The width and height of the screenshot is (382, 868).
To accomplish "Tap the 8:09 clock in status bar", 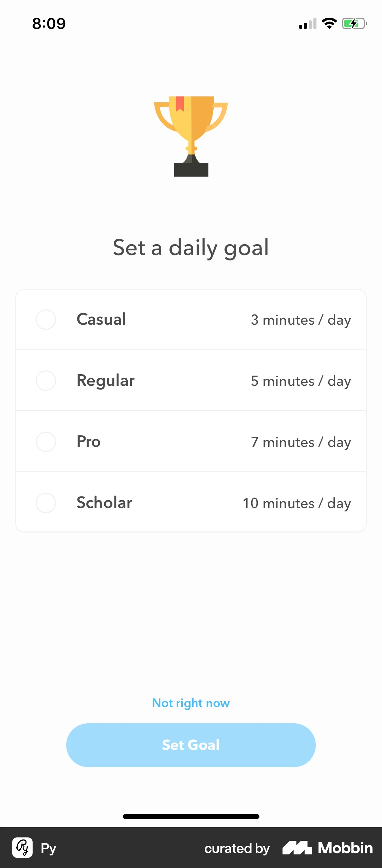I will [49, 23].
